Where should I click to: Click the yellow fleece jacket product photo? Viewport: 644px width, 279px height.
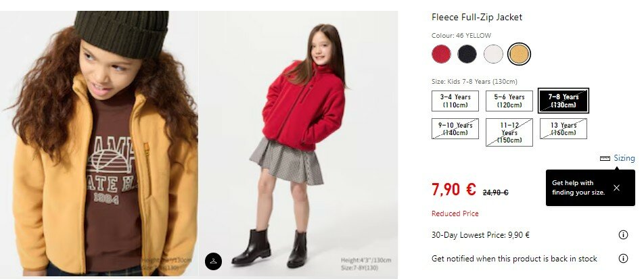coord(99,143)
